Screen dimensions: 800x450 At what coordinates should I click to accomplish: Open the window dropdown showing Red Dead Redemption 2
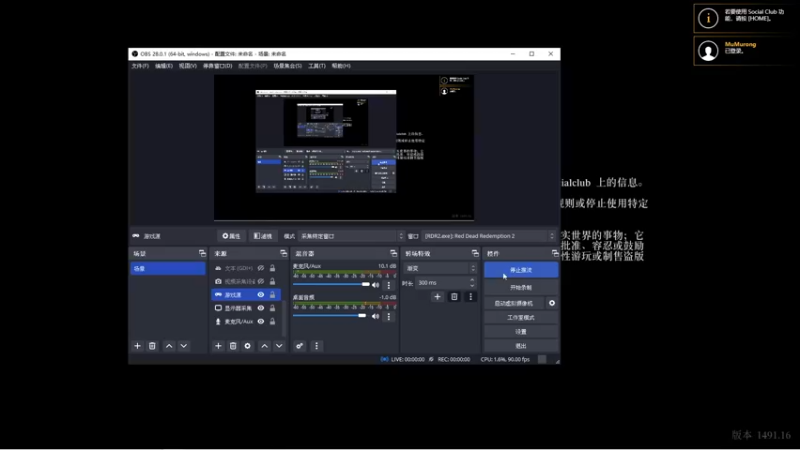pos(489,236)
